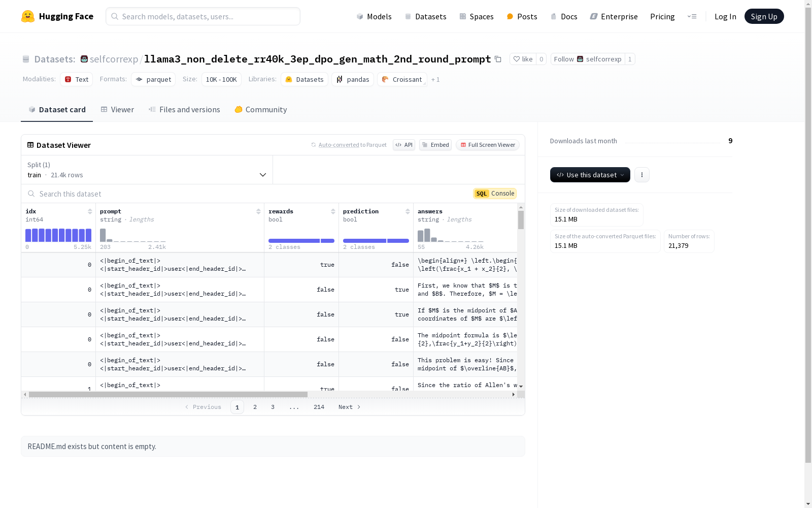The image size is (812, 508).
Task: Expand the navigation overflow menu icon
Action: point(692,16)
